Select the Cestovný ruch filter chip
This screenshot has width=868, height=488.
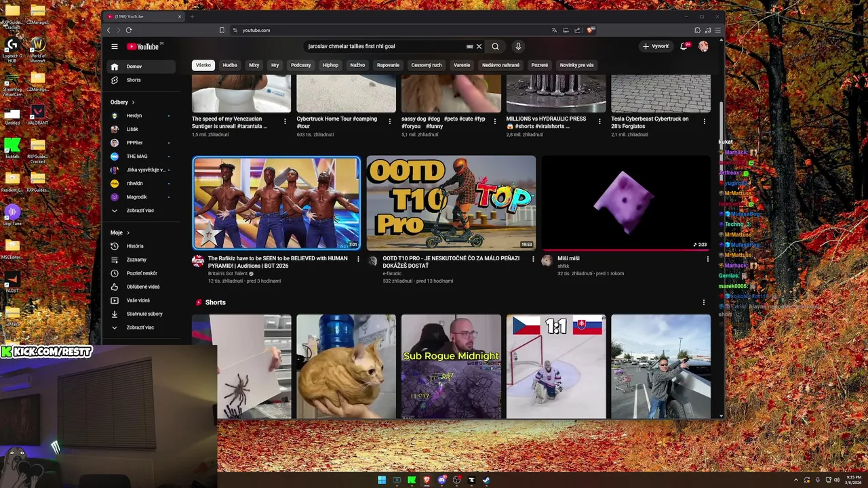coord(427,65)
